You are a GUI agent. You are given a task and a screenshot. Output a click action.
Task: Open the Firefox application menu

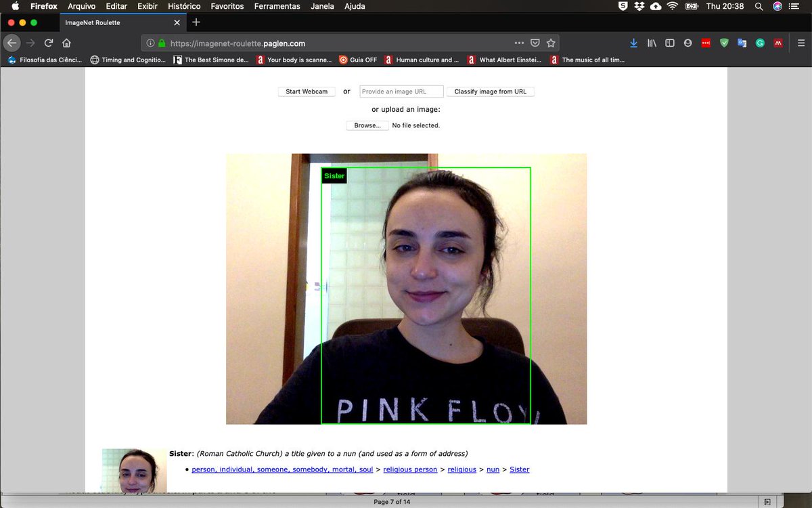point(44,6)
